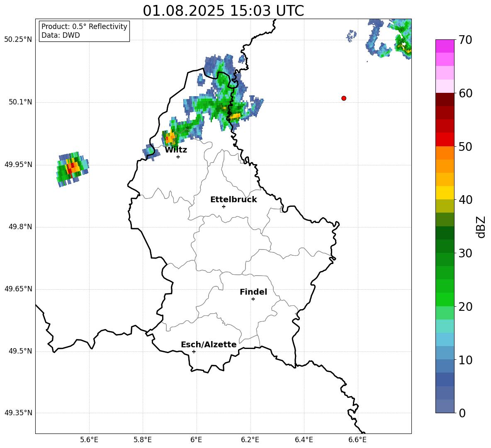Click the 50.25°N latitude label
Viewport: 491px width, 448px height.
[18, 40]
